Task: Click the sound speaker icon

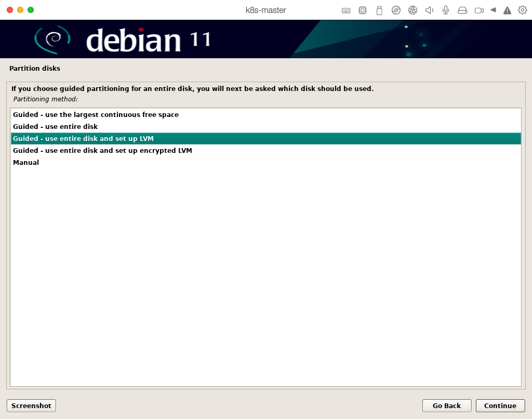Action: pos(429,10)
